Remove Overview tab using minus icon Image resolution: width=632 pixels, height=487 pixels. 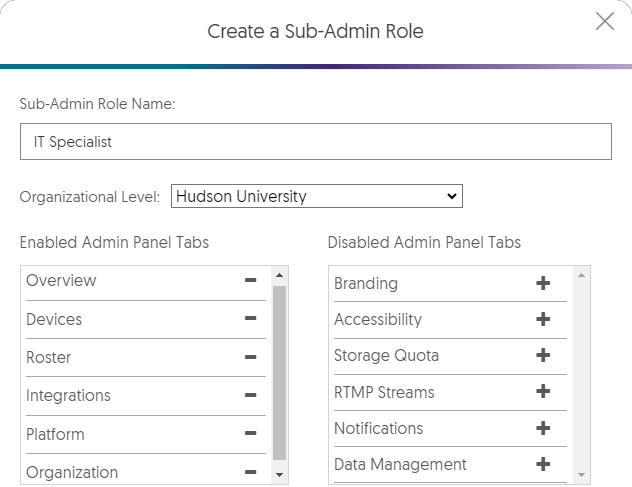tap(250, 281)
